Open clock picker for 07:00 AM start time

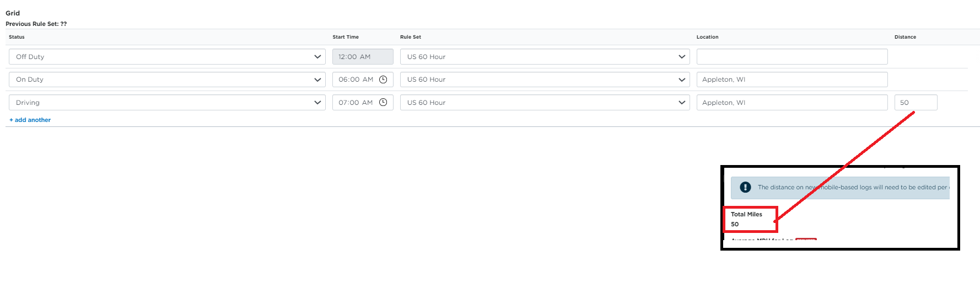383,102
